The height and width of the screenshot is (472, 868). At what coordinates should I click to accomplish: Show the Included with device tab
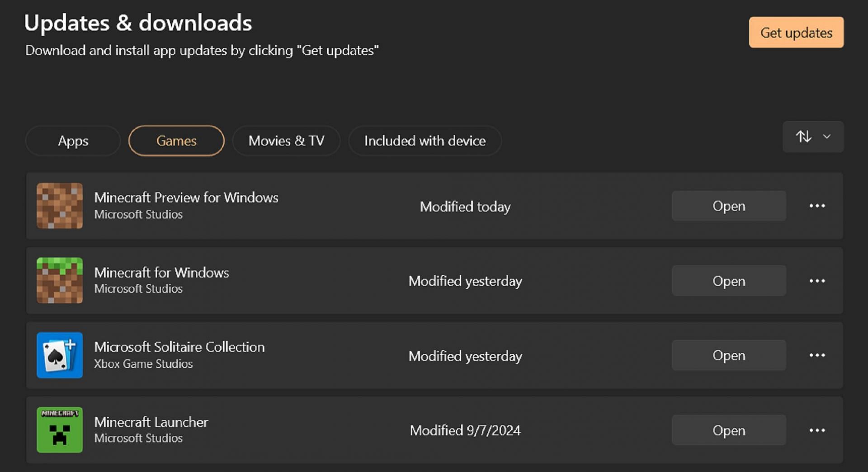click(x=425, y=141)
